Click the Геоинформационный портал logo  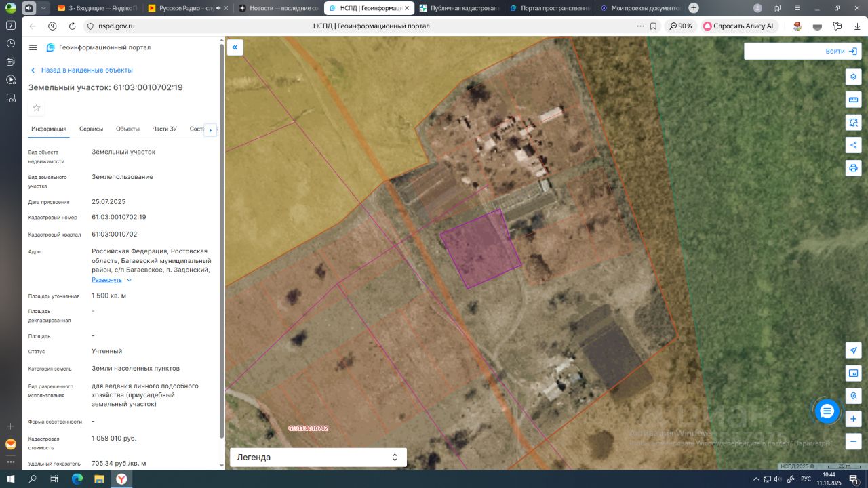(x=98, y=47)
